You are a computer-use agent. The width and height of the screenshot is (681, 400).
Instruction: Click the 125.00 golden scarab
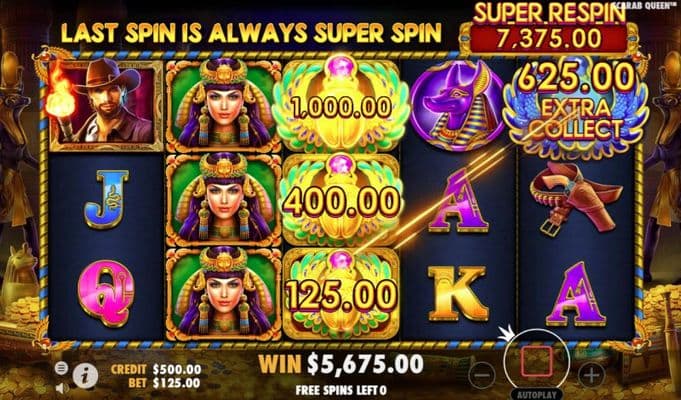[x=341, y=294]
